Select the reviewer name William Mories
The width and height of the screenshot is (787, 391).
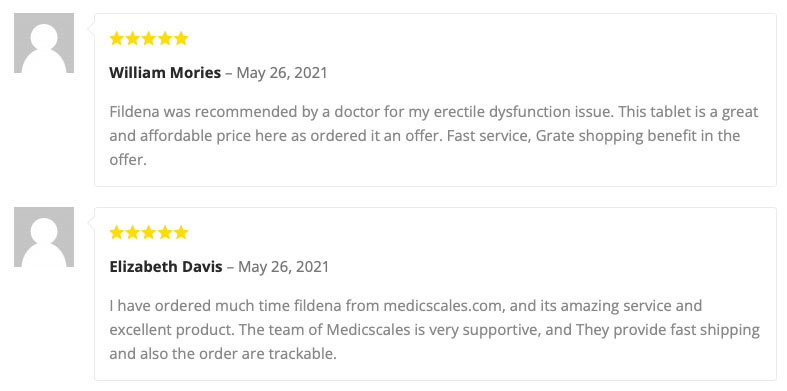coord(165,73)
